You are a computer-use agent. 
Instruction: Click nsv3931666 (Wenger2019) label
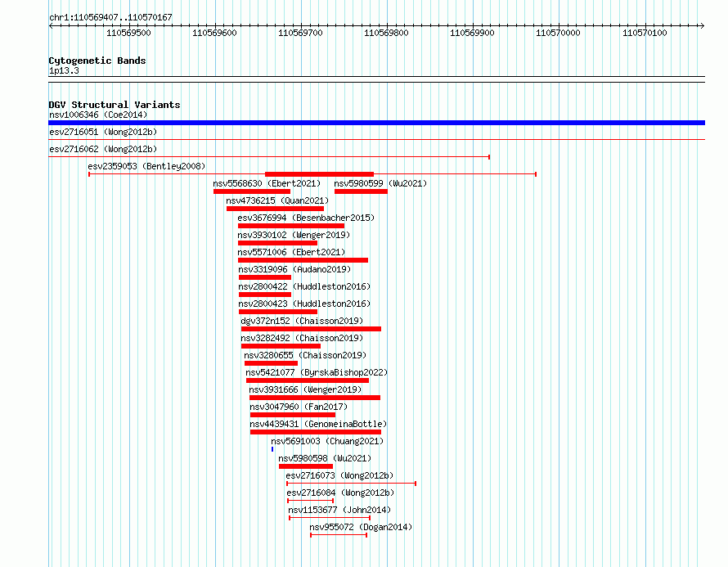(305, 389)
